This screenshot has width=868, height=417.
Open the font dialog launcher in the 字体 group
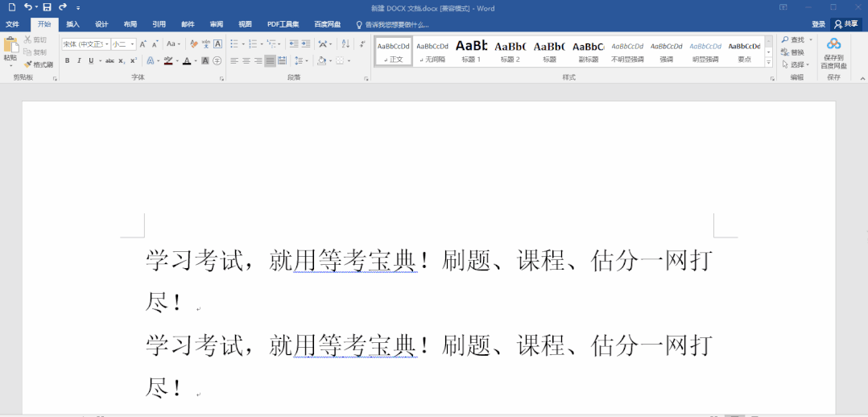click(222, 79)
